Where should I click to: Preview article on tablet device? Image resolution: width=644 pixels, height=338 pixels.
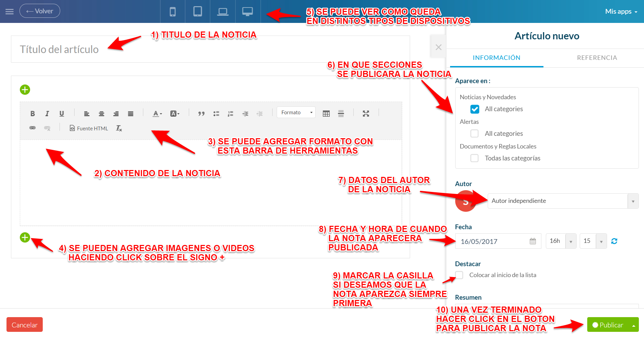[198, 11]
